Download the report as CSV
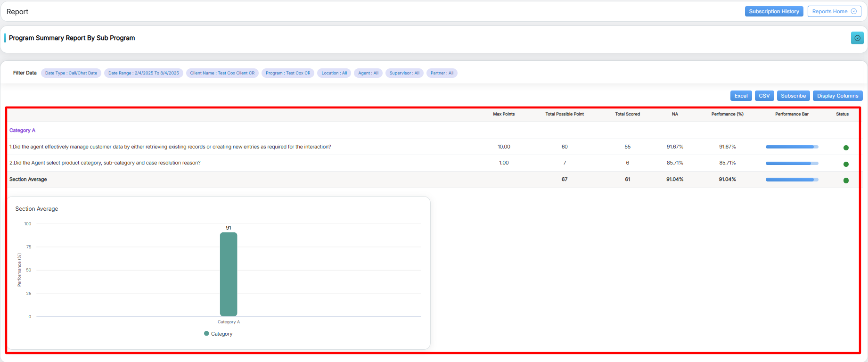This screenshot has width=868, height=362. click(764, 96)
